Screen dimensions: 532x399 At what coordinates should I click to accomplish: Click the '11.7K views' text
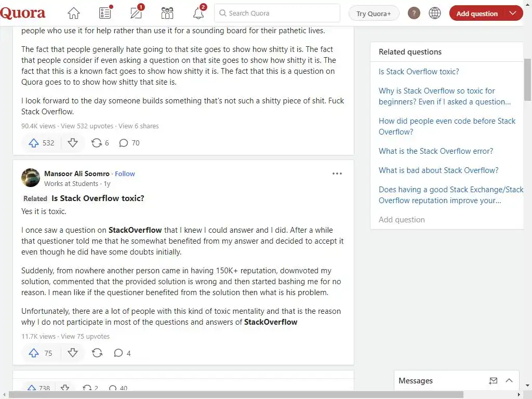[38, 336]
